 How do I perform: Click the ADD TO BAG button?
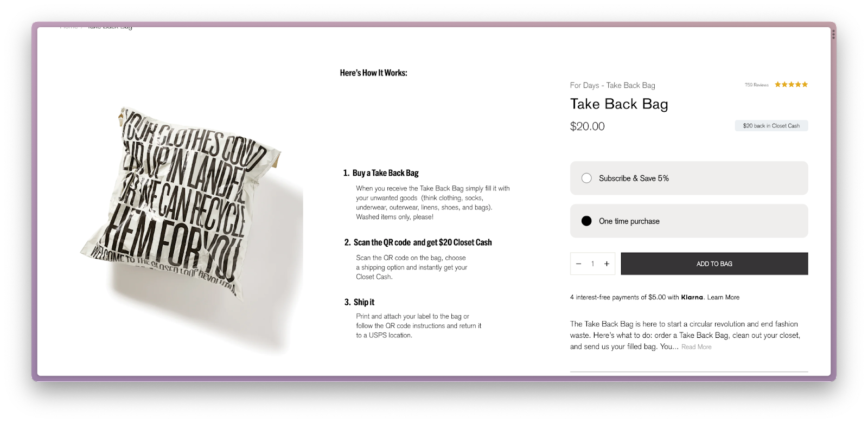coord(714,264)
